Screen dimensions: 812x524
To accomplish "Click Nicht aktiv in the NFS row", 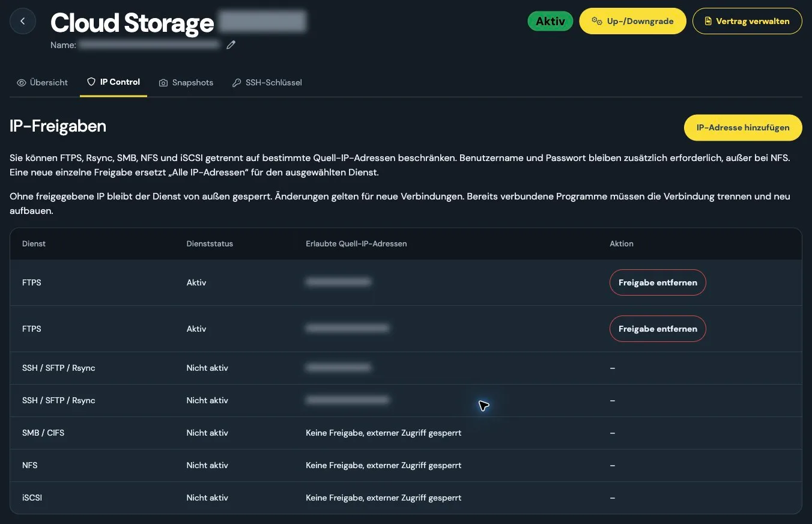I will (207, 465).
